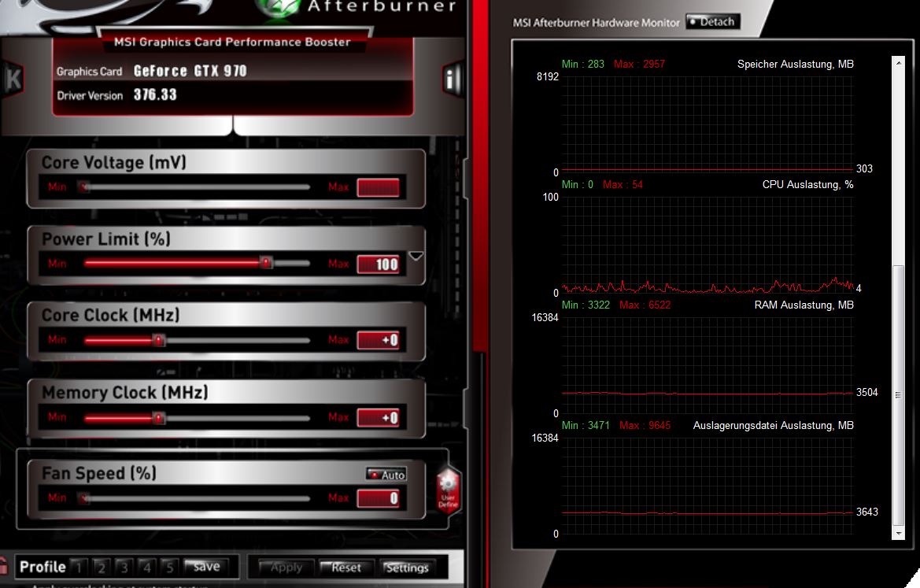This screenshot has height=588, width=920.
Task: Select profile slot 3
Action: coord(124,567)
